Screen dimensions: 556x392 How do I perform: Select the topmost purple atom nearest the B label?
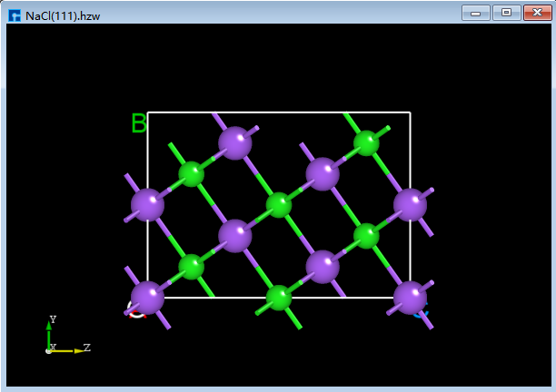(235, 143)
